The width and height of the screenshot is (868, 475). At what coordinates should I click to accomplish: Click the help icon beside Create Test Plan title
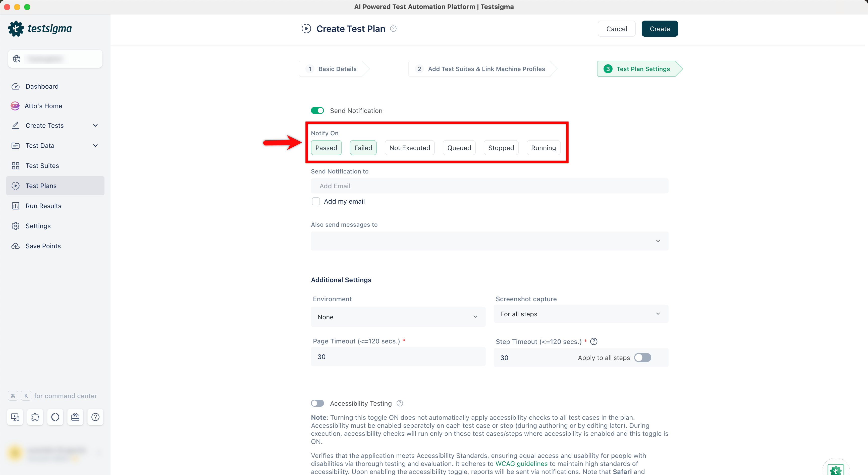pos(393,29)
